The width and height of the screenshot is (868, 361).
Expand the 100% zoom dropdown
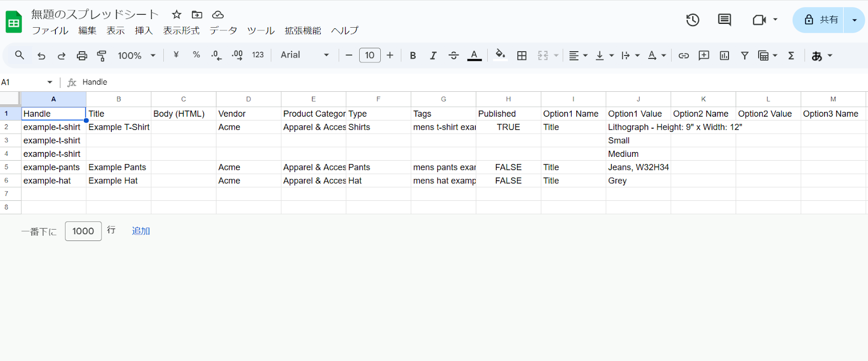point(137,55)
